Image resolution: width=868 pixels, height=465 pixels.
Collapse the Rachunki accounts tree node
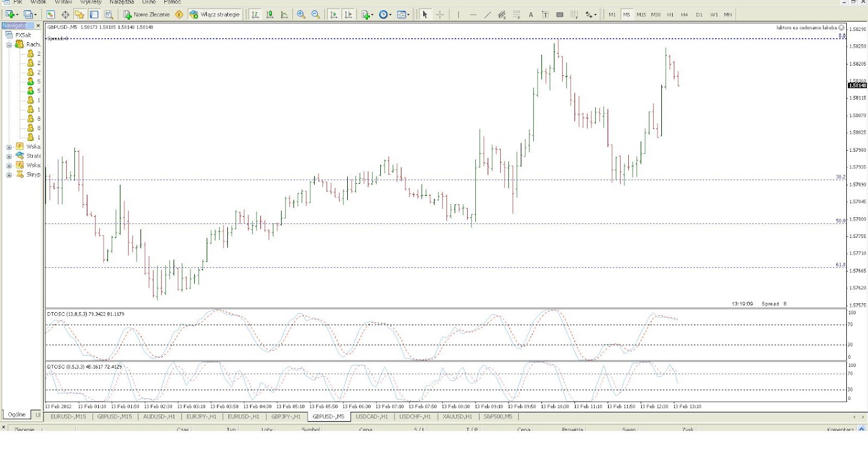9,44
